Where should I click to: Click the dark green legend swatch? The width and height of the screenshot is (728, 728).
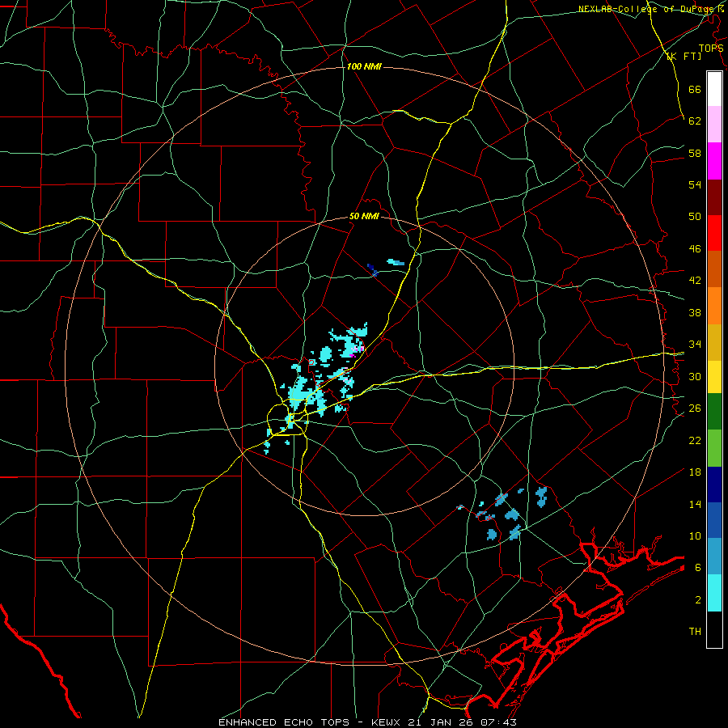(x=714, y=412)
